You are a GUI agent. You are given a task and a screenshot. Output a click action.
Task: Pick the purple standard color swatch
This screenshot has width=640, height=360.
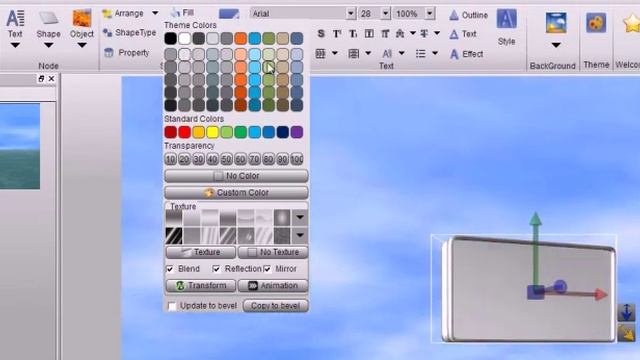297,132
